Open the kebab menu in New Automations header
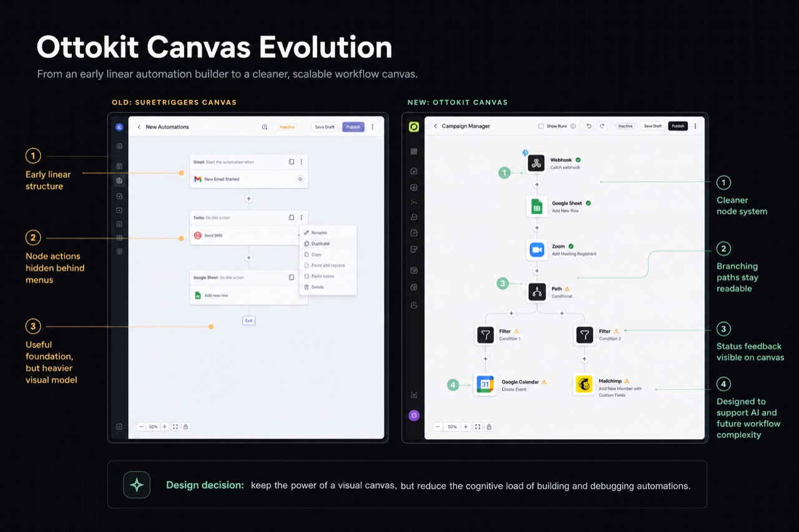 [x=373, y=127]
